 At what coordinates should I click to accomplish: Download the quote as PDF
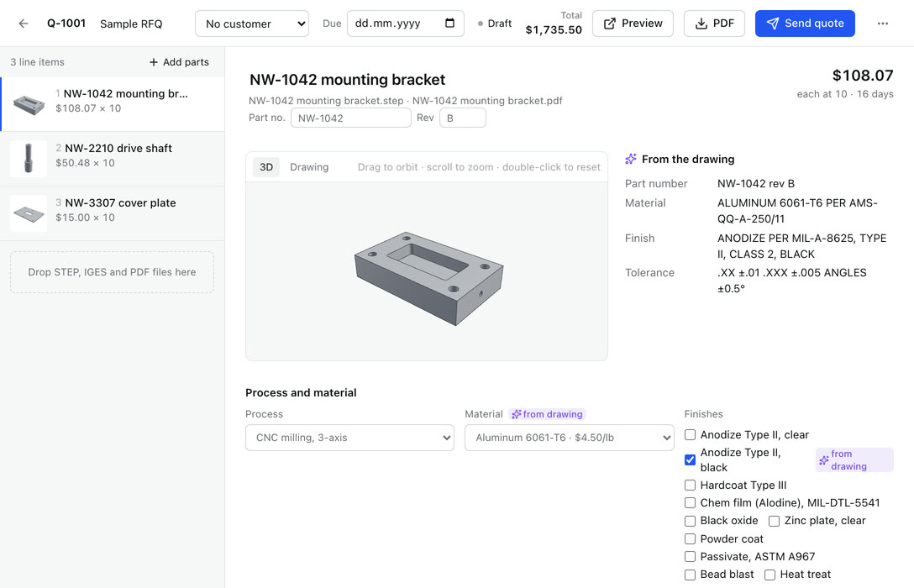[x=715, y=24]
